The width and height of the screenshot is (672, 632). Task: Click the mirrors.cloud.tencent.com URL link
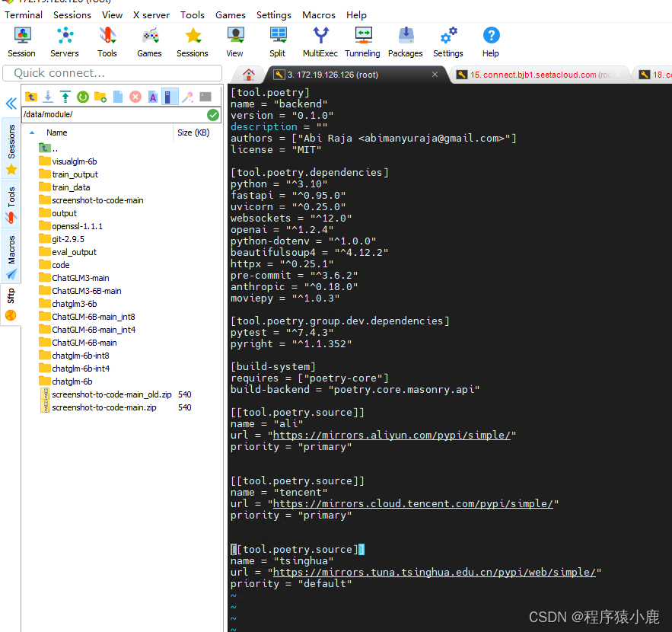(413, 504)
